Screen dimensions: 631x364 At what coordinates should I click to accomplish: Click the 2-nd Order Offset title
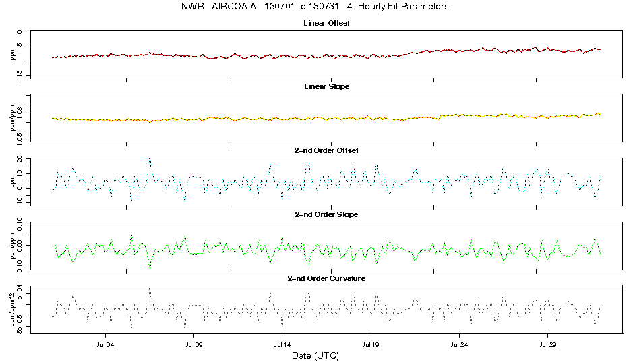tap(326, 150)
